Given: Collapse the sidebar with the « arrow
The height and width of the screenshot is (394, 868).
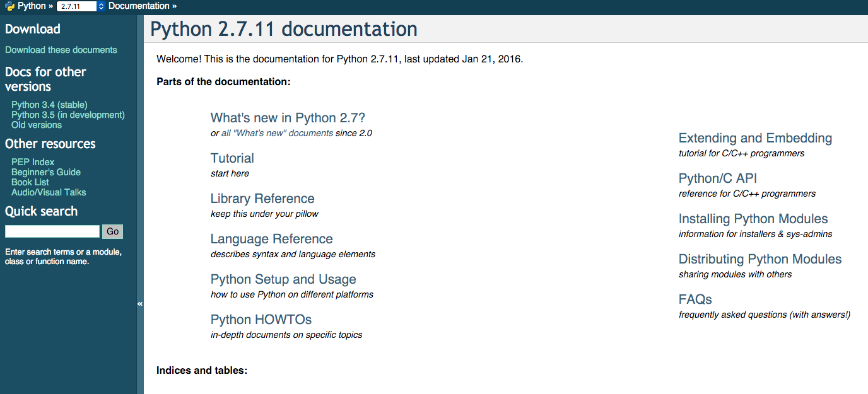Looking at the screenshot, I should tap(140, 304).
